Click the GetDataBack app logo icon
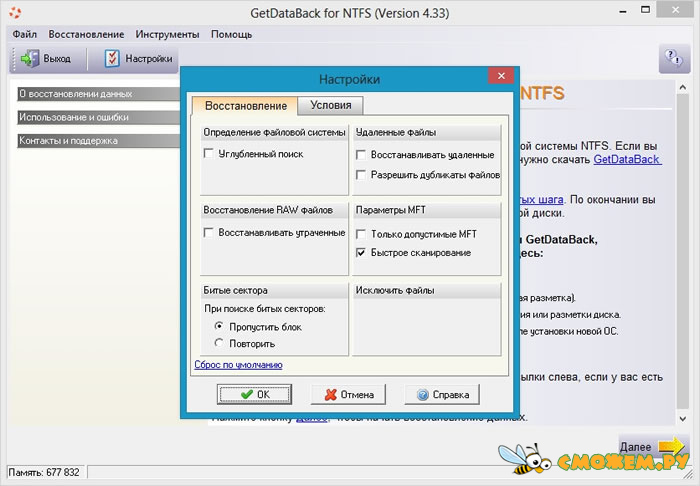Viewport: 700px width, 486px height. (x=15, y=12)
